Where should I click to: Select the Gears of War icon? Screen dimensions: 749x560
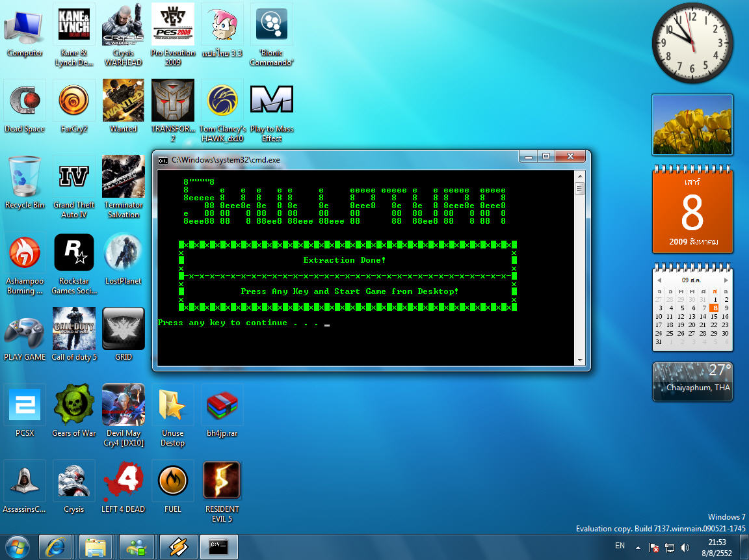coord(73,411)
